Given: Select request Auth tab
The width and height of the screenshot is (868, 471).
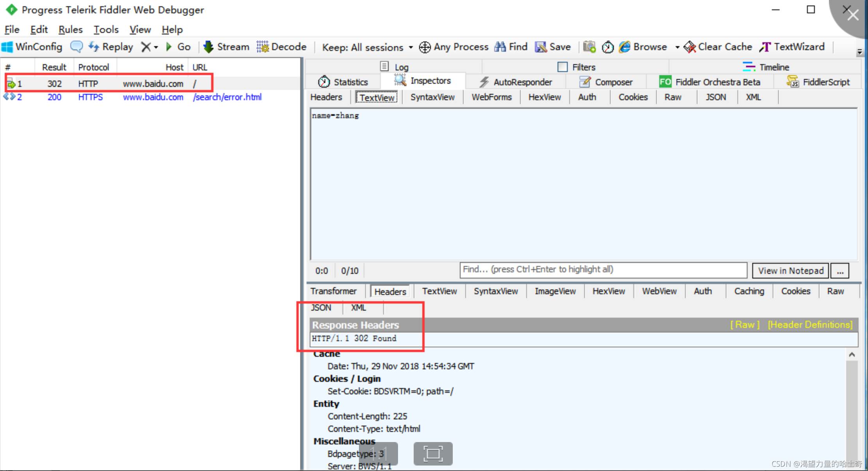Looking at the screenshot, I should (x=587, y=97).
